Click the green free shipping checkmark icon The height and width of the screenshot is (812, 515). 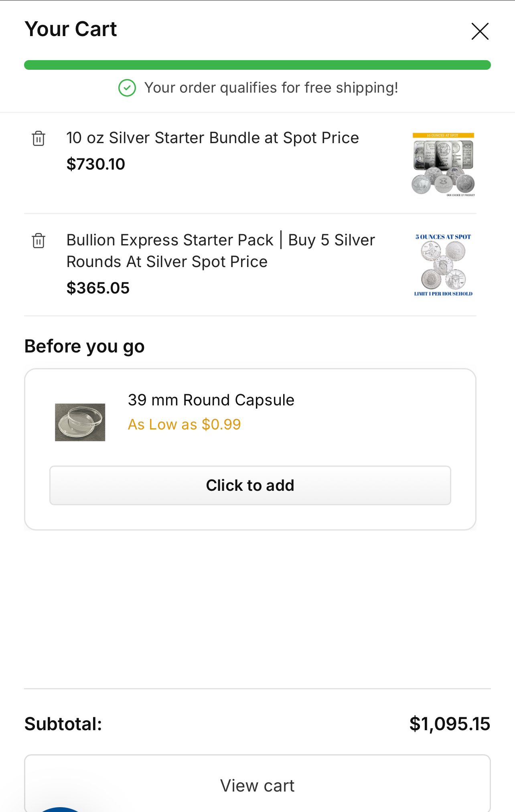pyautogui.click(x=127, y=88)
